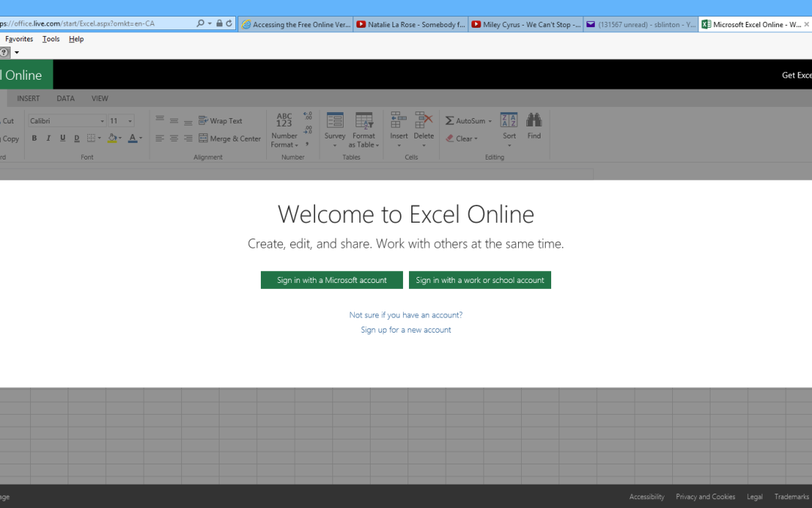Switch to the INSERT ribbon tab
Image resolution: width=812 pixels, height=508 pixels.
point(29,99)
